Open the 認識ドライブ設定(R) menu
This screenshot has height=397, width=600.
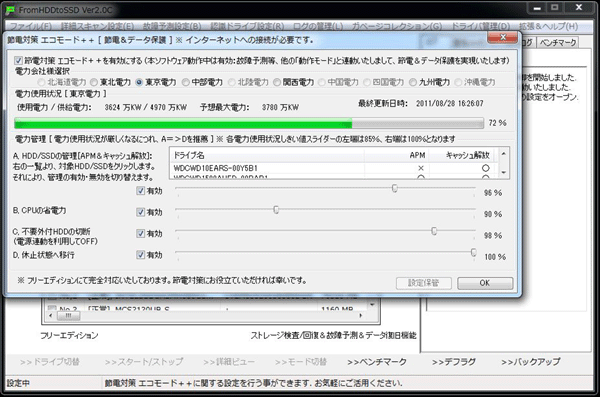tap(247, 26)
